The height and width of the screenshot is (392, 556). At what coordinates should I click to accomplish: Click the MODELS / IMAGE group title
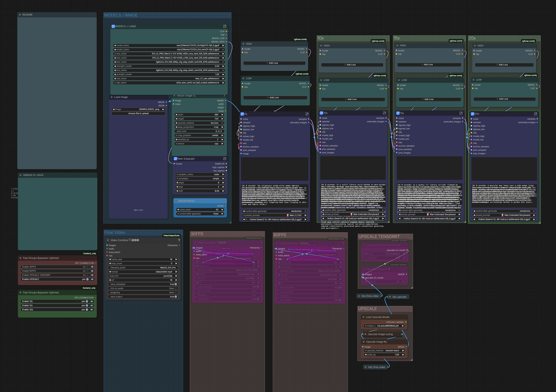[x=121, y=15]
